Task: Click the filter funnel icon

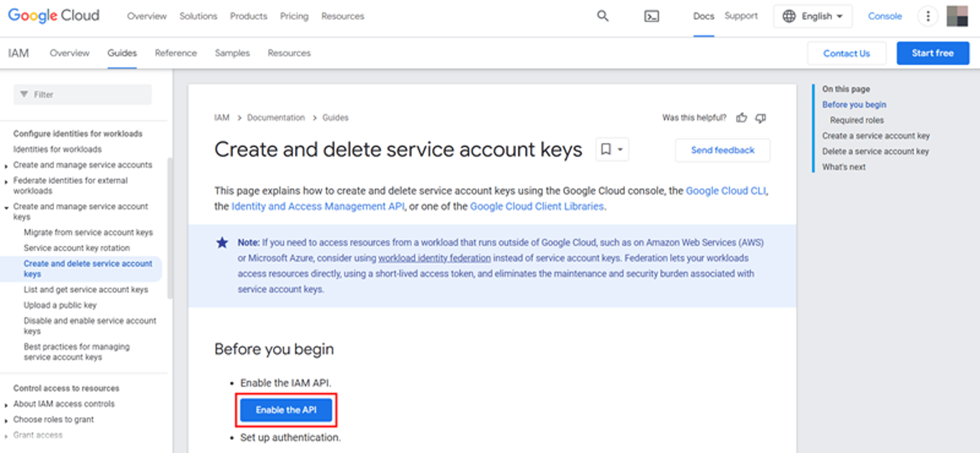Action: click(x=24, y=94)
